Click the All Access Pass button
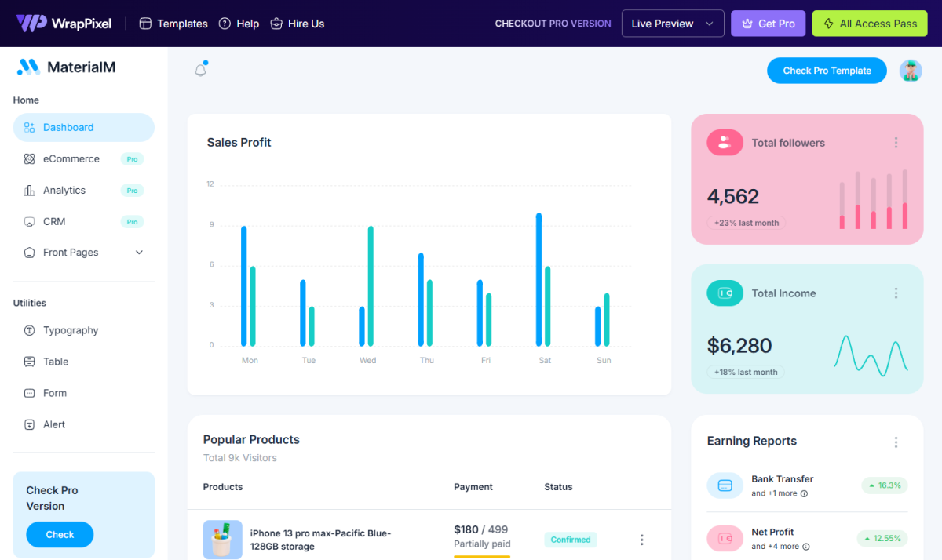The height and width of the screenshot is (560, 942). tap(869, 24)
